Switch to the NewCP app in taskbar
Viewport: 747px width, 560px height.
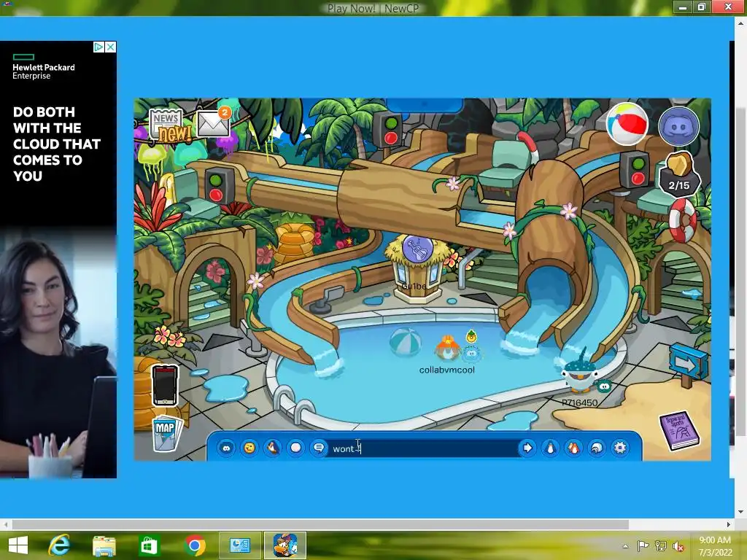[285, 545]
